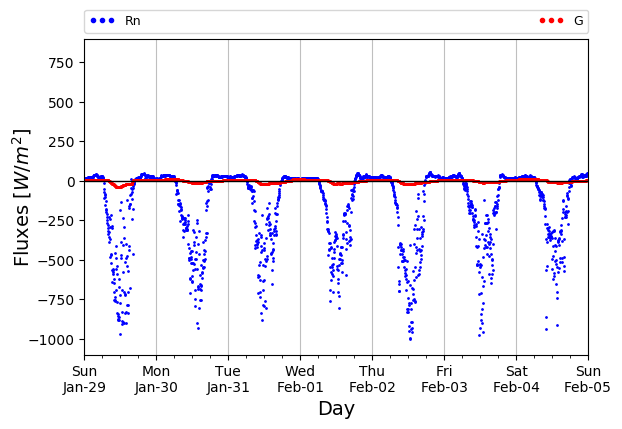The width and height of the screenshot is (622, 429).
Task: Click the Wed Feb-01 date label
Action: point(300,379)
